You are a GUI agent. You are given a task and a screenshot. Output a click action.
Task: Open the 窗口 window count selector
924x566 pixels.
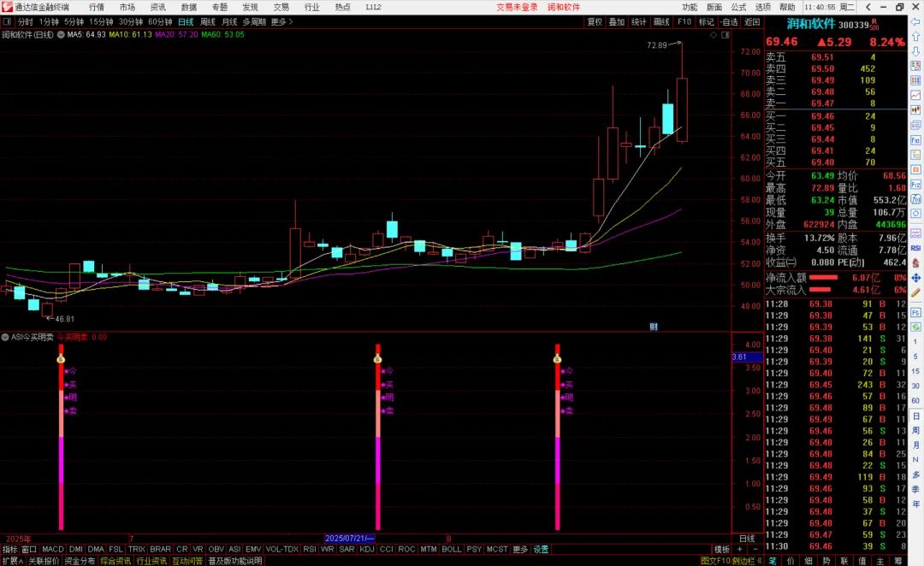[x=29, y=549]
